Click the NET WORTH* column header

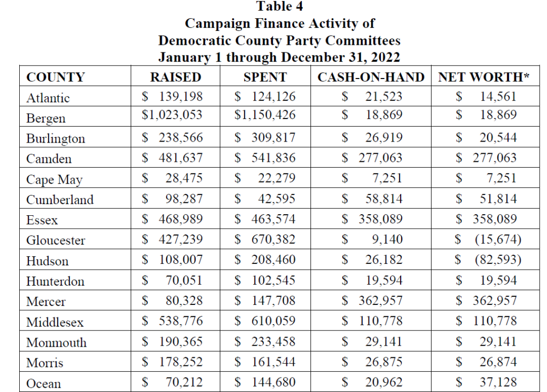tap(484, 77)
